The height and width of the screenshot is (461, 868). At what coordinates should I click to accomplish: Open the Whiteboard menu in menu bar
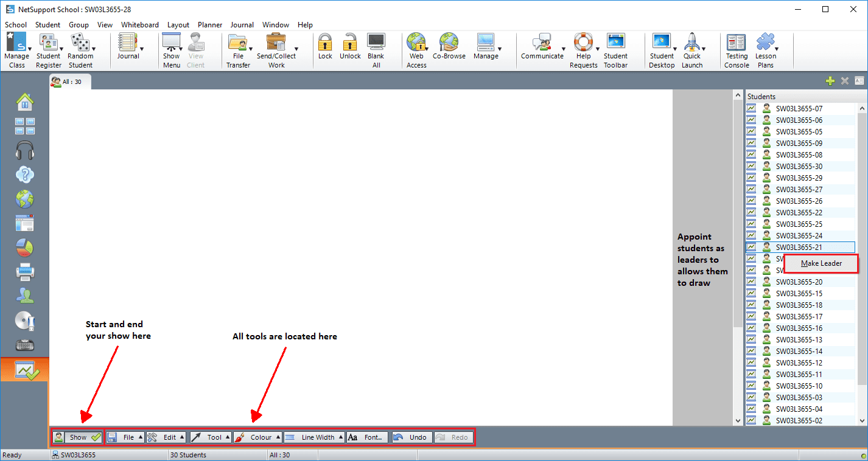click(x=139, y=25)
